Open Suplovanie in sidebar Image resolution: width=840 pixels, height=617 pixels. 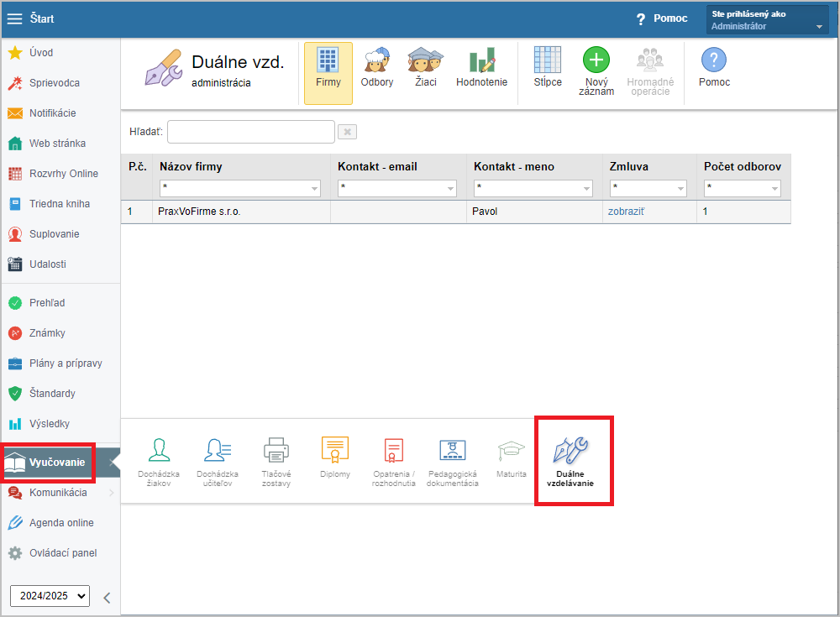pos(44,234)
